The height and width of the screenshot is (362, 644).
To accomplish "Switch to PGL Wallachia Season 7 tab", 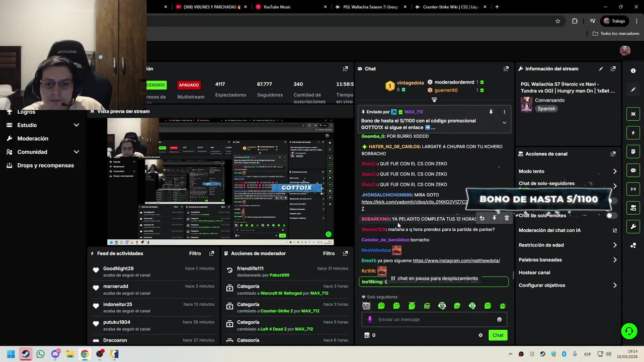I will click(x=371, y=7).
